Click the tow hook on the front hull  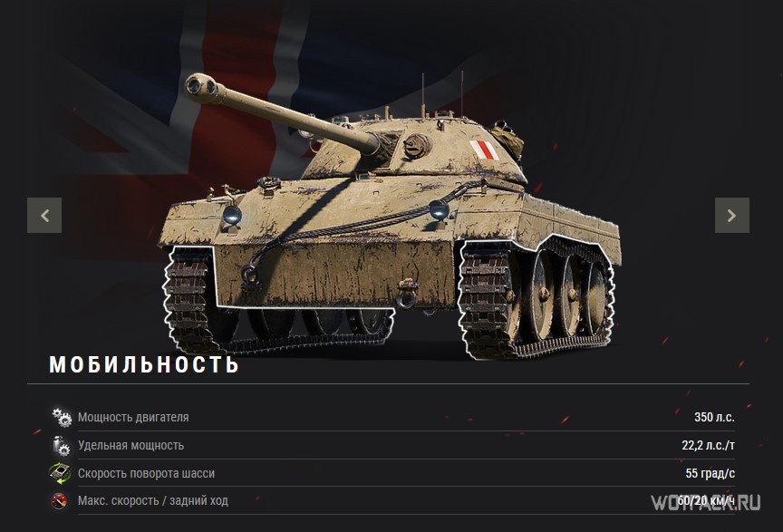click(409, 294)
